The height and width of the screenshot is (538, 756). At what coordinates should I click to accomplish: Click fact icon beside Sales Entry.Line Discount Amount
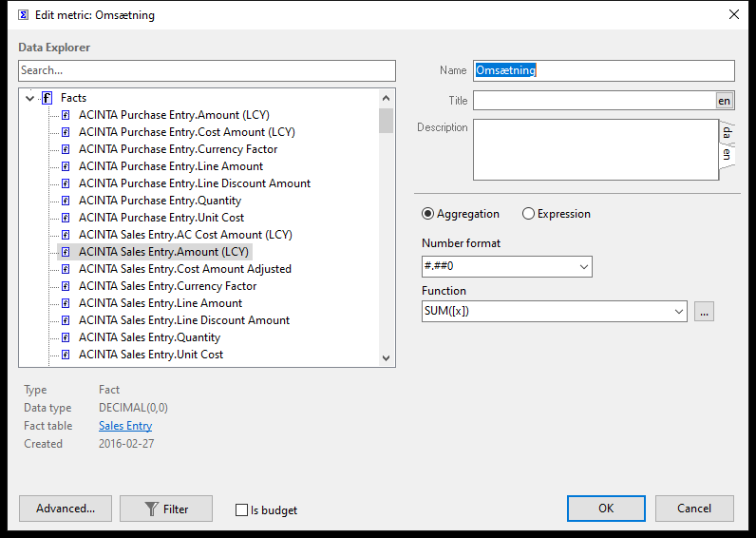click(x=66, y=320)
